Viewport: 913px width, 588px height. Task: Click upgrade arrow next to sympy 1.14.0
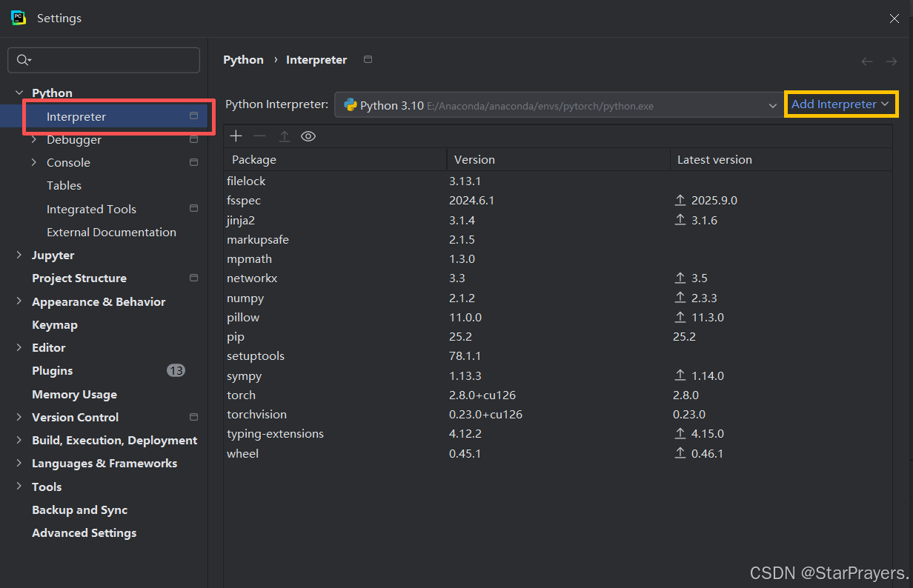680,375
